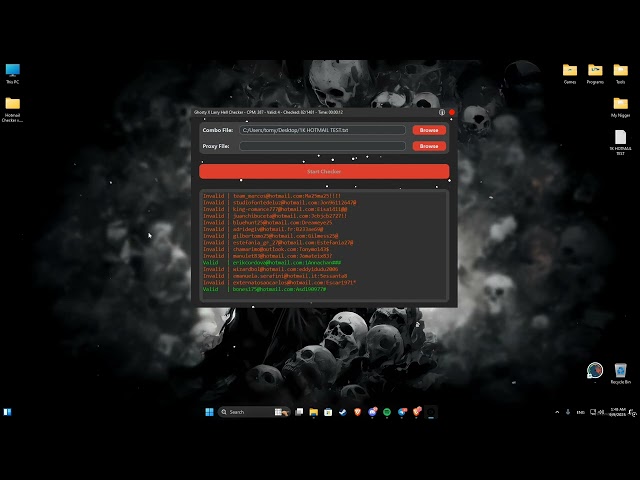The image size is (640, 480).
Task: Open Spotify from taskbar
Action: (387, 412)
